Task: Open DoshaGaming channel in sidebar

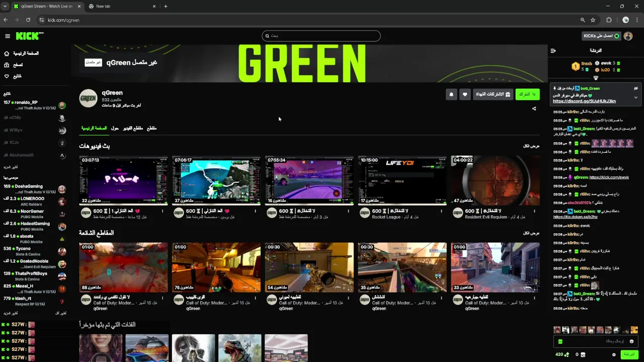Action: [34, 189]
